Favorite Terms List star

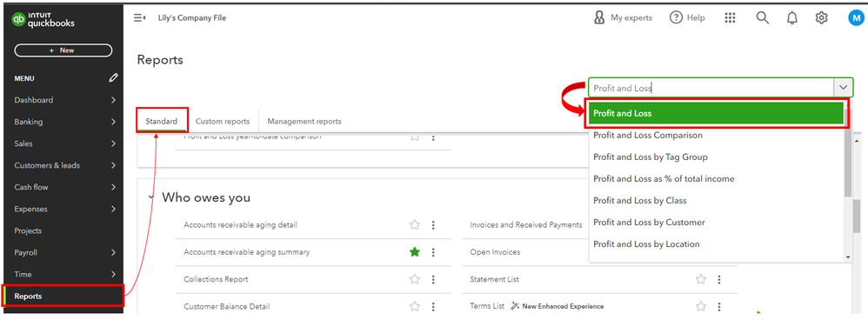[x=701, y=306]
